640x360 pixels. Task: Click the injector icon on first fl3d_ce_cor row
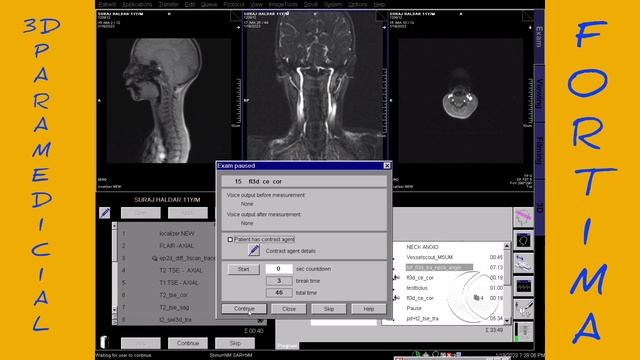396,278
